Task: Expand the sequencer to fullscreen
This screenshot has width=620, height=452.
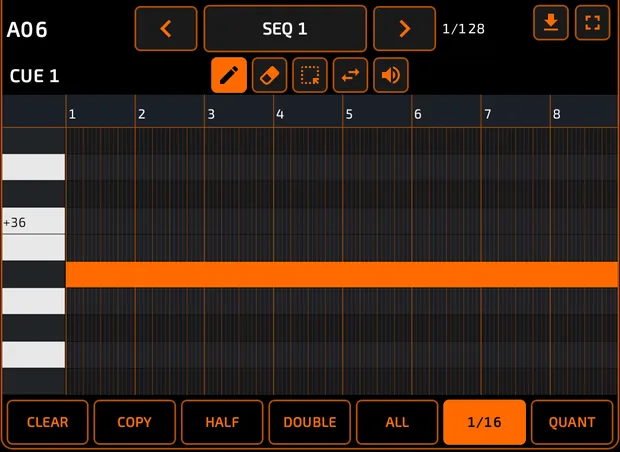Action: 592,23
